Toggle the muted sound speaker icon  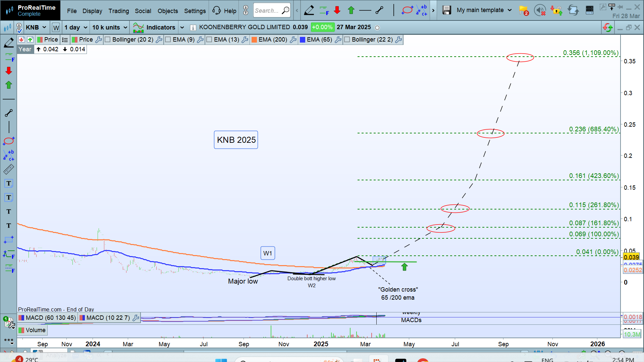[540, 10]
